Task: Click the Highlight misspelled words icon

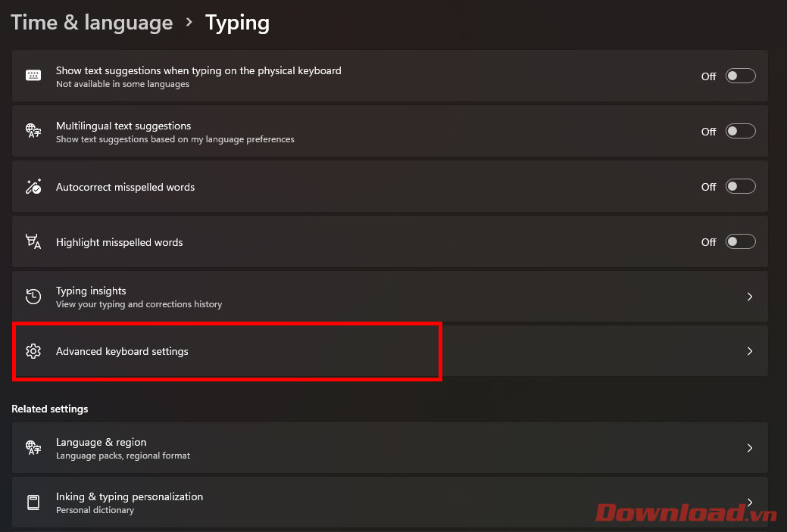Action: 33,241
